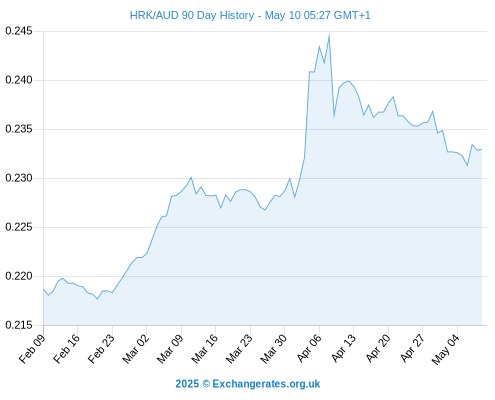Select the Feb 16 x-axis date label
Viewport: 495px width, 400px height.
click(x=67, y=349)
